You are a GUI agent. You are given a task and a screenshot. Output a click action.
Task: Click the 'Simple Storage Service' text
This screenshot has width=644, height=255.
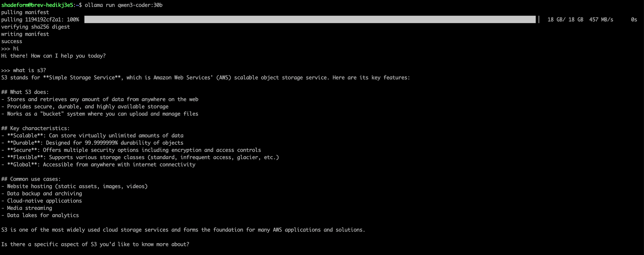[82, 78]
